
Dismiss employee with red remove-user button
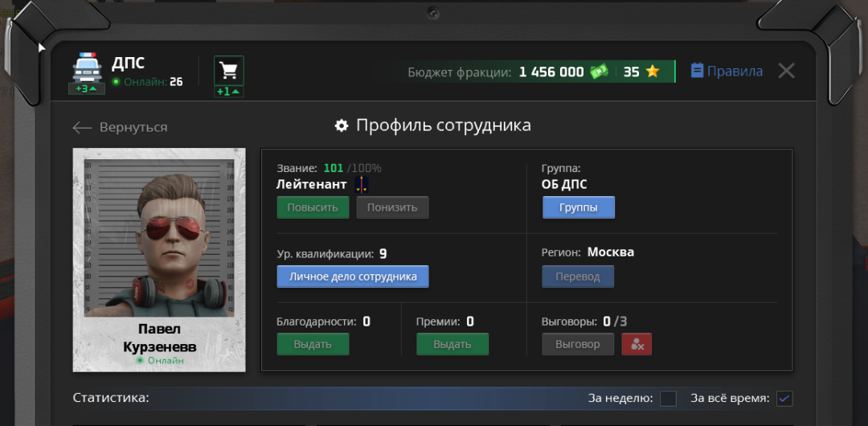[637, 344]
